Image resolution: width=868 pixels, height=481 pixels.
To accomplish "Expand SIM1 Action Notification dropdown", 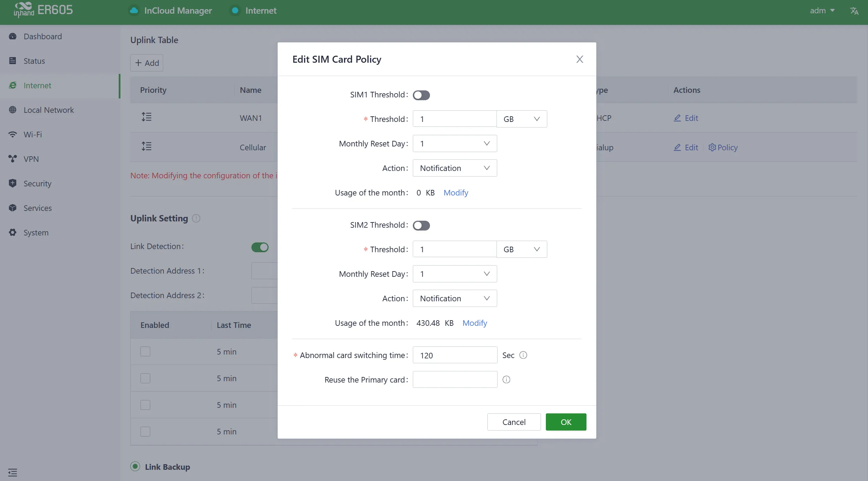I will point(455,168).
